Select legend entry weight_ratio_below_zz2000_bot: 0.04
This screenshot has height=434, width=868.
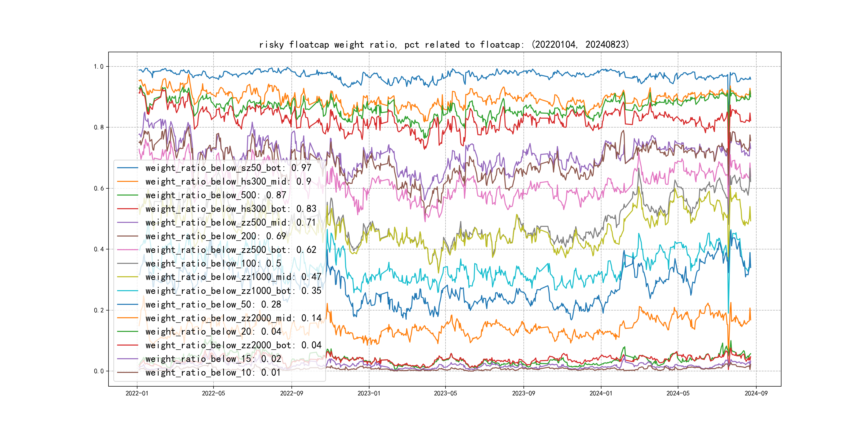[233, 345]
